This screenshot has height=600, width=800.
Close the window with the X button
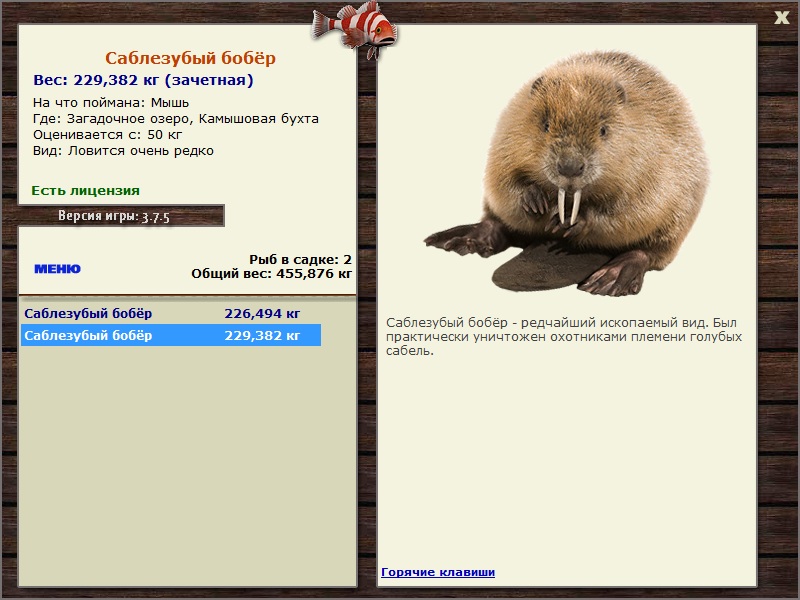781,17
